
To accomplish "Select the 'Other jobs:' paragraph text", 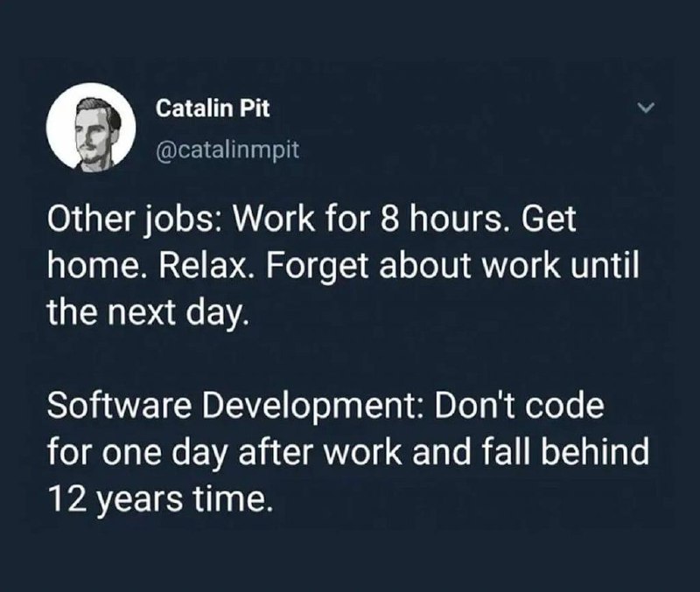I will pos(343,267).
